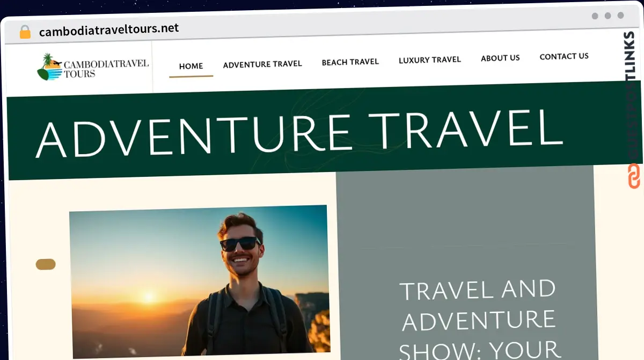Open the About Us page

500,58
